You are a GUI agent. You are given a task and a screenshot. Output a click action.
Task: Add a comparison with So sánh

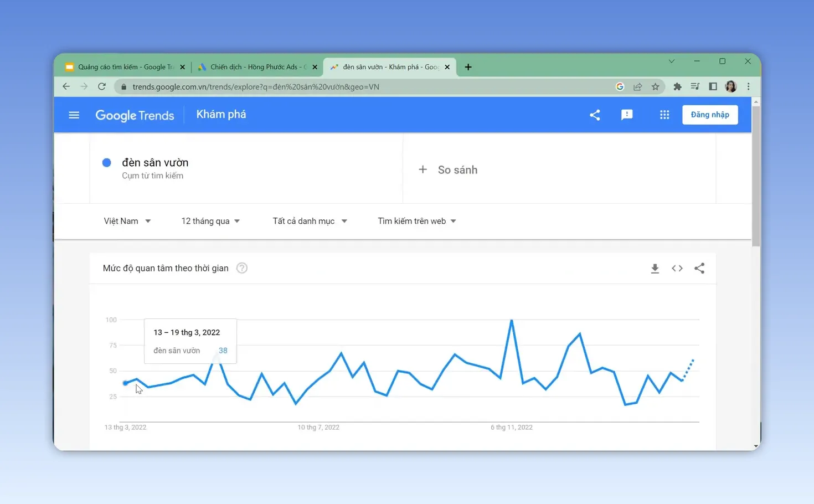[448, 169]
